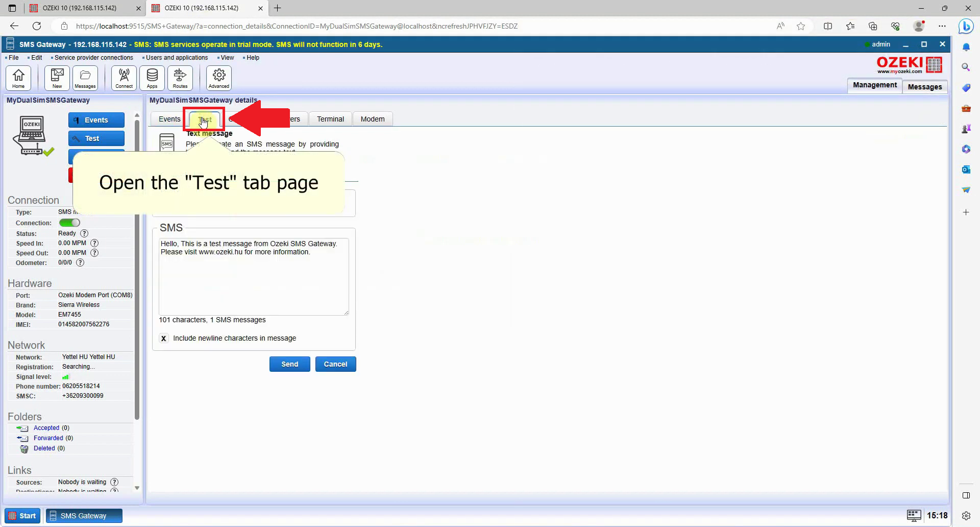The width and height of the screenshot is (980, 527).
Task: Click the blue Test side button
Action: coord(96,138)
